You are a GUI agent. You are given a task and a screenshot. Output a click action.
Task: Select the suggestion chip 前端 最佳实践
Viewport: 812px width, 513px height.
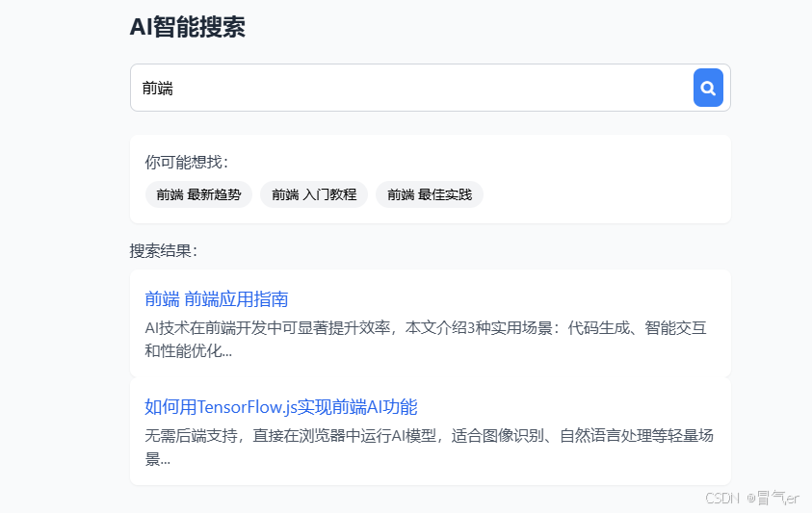(x=430, y=194)
